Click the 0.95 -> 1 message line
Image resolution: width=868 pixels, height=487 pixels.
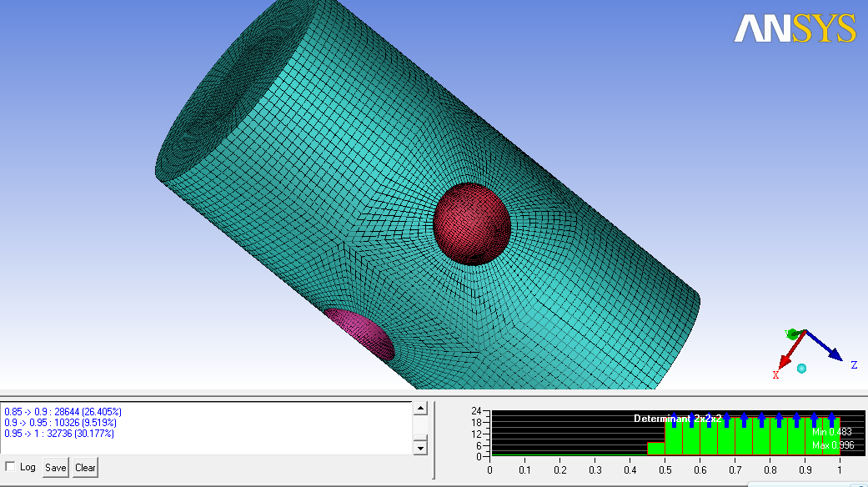(59, 434)
